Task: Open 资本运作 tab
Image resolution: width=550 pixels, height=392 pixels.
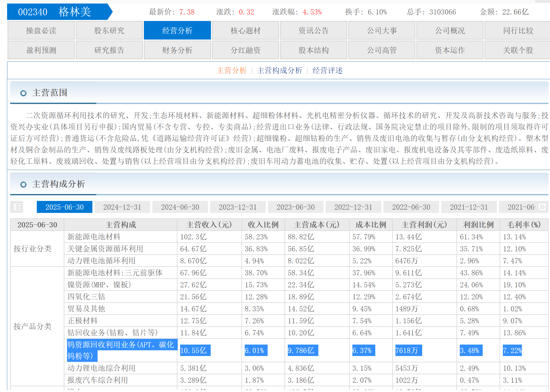Action: tap(450, 50)
